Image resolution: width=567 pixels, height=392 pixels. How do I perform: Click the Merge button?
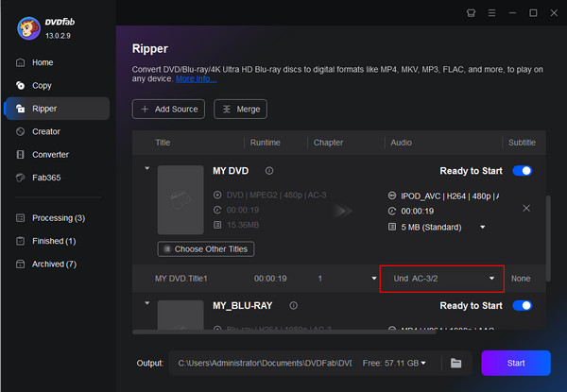[240, 110]
